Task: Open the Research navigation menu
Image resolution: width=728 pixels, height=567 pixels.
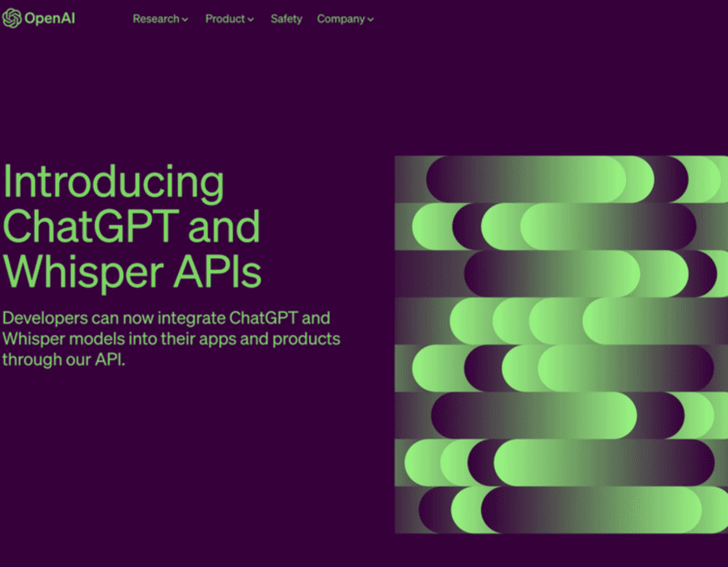Action: click(x=160, y=19)
